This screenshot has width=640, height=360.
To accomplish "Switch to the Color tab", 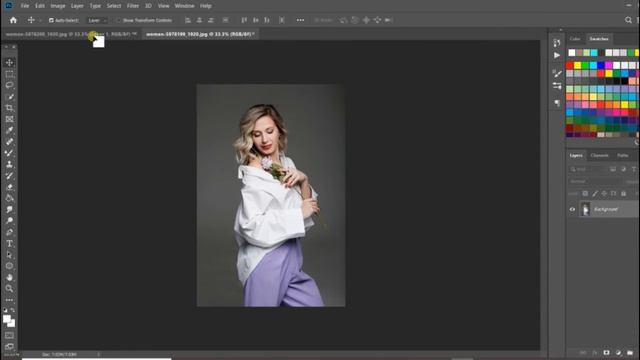I will [x=575, y=39].
